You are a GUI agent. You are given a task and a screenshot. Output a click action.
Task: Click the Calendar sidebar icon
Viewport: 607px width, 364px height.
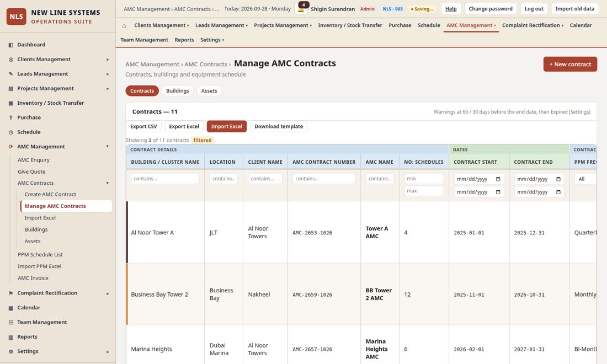click(11, 308)
